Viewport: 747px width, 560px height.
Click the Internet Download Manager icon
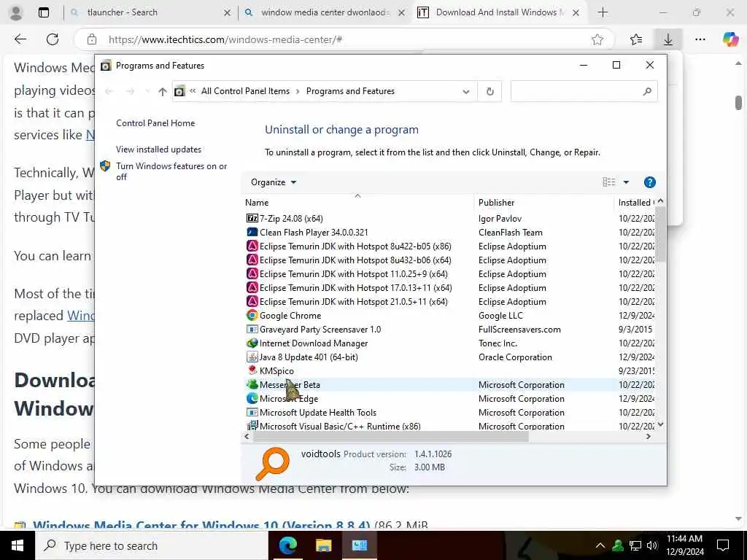tap(252, 343)
